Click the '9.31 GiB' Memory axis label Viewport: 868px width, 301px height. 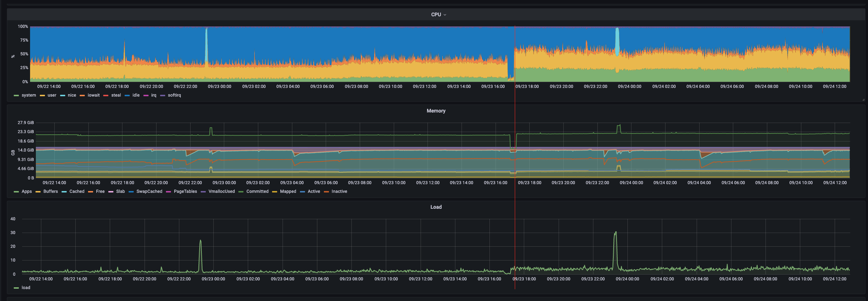(x=26, y=160)
